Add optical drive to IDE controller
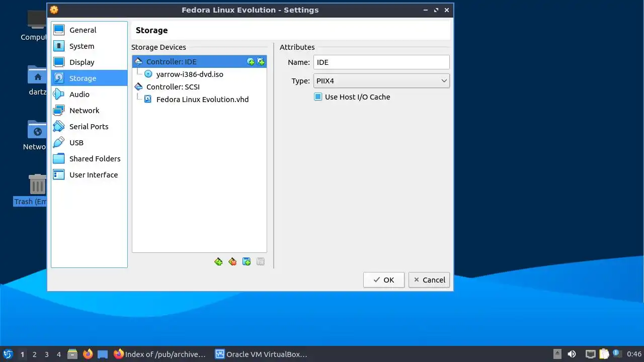Screen dimensions: 644x362 click(x=251, y=62)
